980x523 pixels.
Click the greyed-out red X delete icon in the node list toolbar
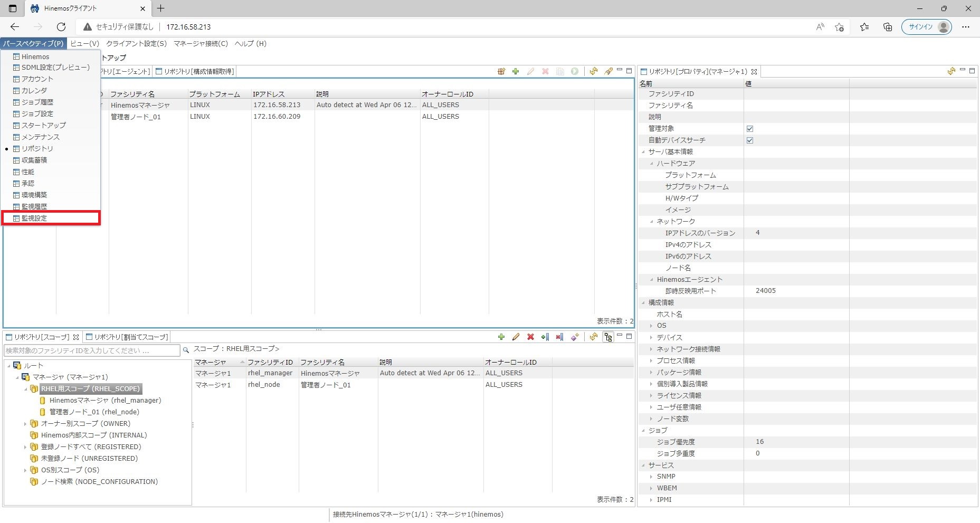(545, 71)
